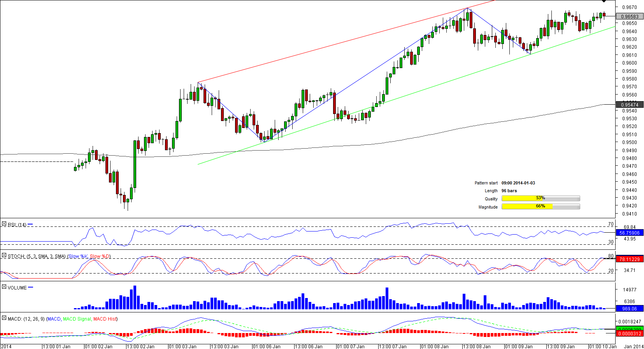This screenshot has height=349, width=644.
Task: Select the moving average label 0.95474
Action: pyautogui.click(x=629, y=105)
